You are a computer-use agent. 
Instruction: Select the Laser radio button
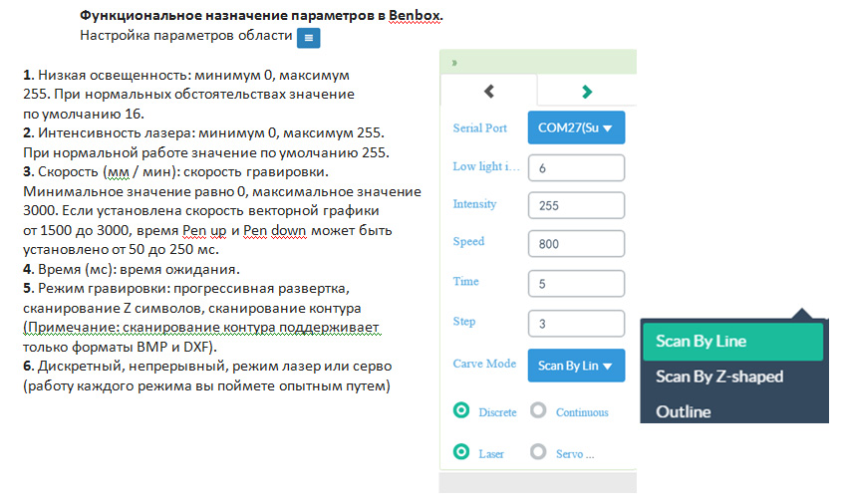click(461, 451)
